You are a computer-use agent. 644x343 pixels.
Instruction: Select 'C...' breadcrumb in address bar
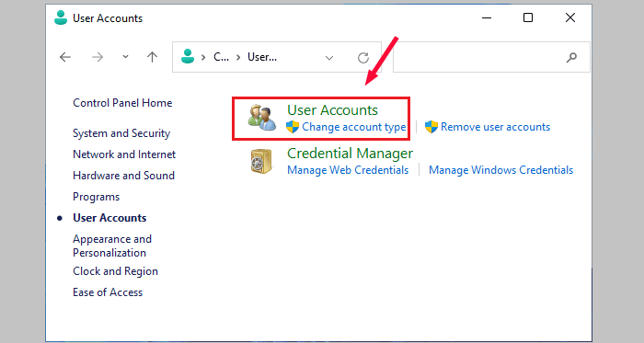(x=221, y=57)
